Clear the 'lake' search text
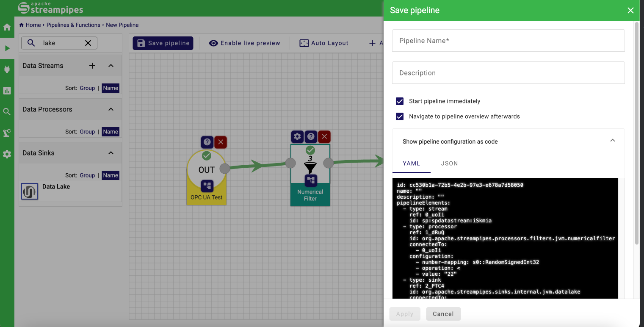644x327 pixels. pos(88,43)
